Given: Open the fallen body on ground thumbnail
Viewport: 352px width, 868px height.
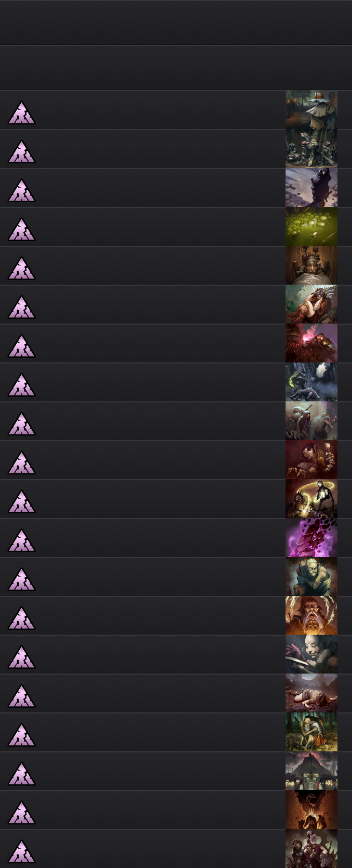Looking at the screenshot, I should (312, 693).
